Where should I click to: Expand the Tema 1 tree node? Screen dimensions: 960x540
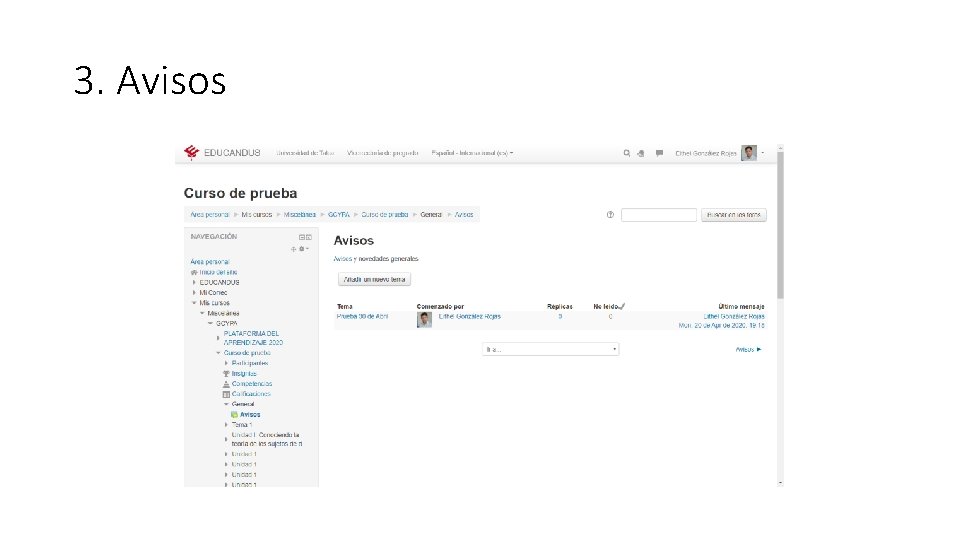pos(227,425)
